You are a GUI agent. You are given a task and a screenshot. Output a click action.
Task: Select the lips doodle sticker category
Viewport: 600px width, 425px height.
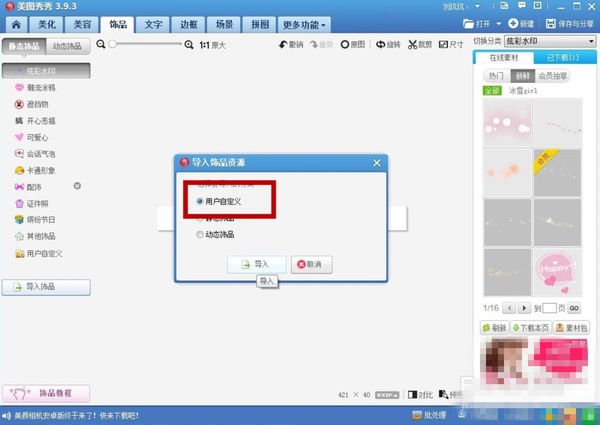coord(35,88)
